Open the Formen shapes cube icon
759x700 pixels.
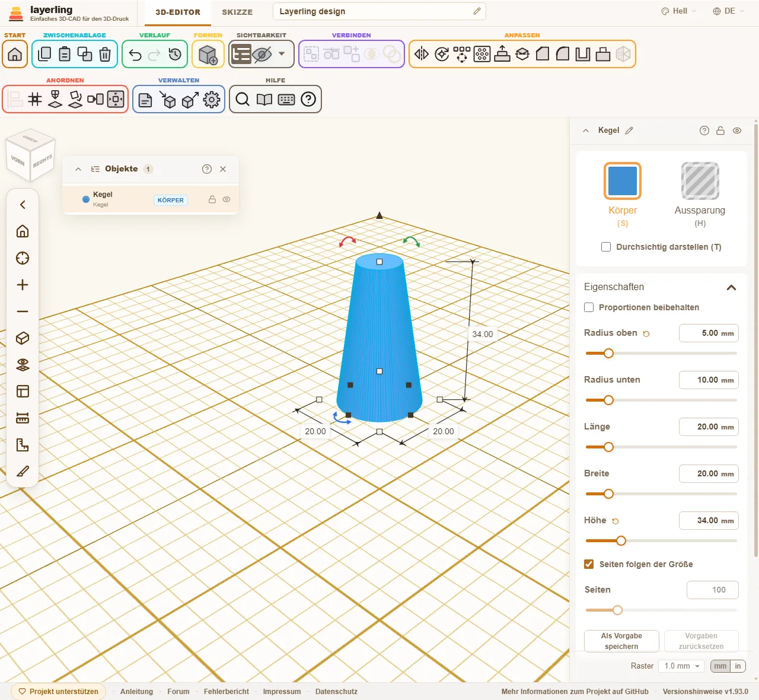click(208, 55)
